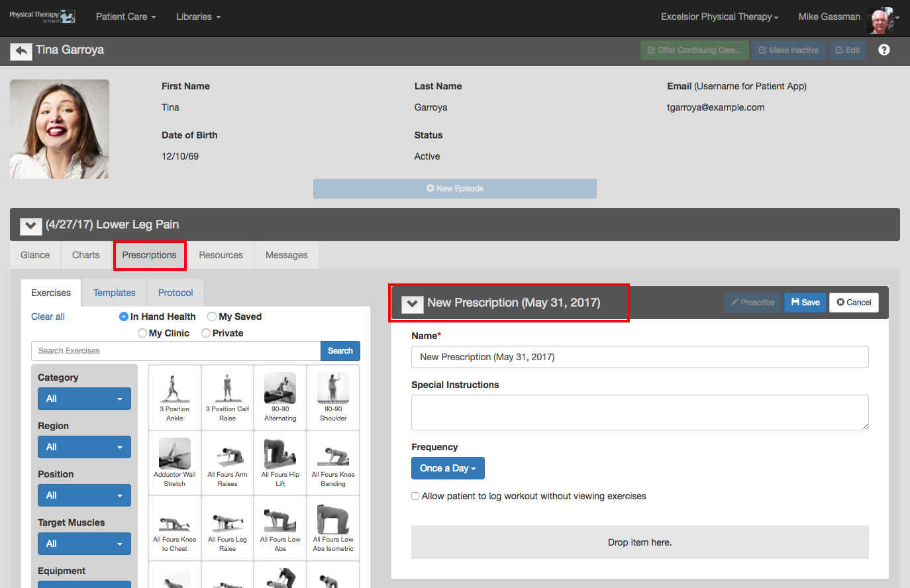Select the All Fours Low Abs exercise
The height and width of the screenshot is (588, 910).
(x=280, y=528)
